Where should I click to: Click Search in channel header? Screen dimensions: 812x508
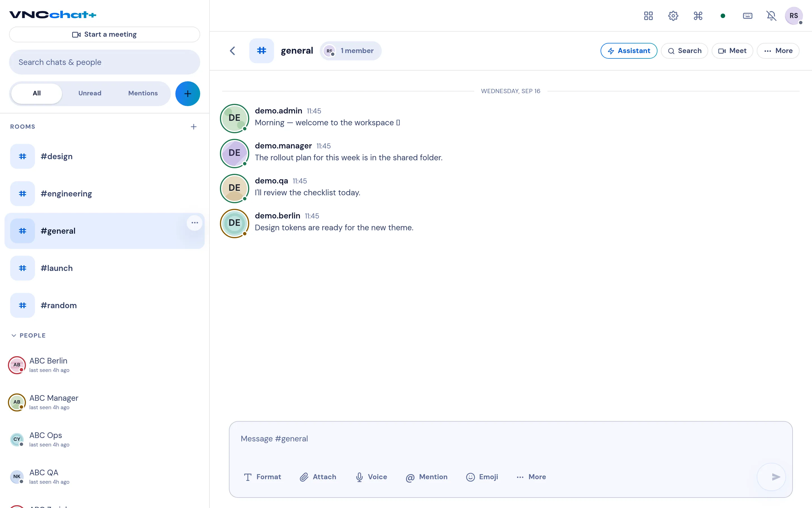point(685,51)
